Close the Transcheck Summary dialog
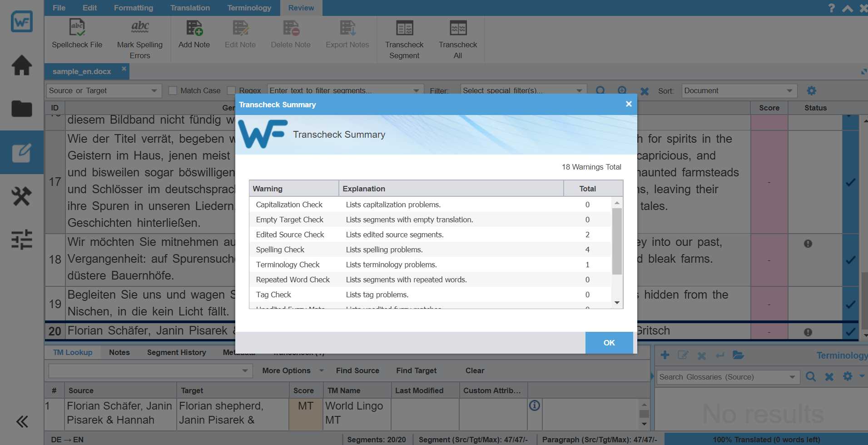 coord(629,104)
